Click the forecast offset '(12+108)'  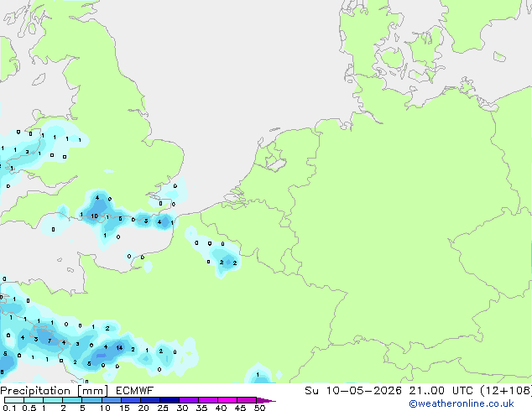click(x=506, y=391)
